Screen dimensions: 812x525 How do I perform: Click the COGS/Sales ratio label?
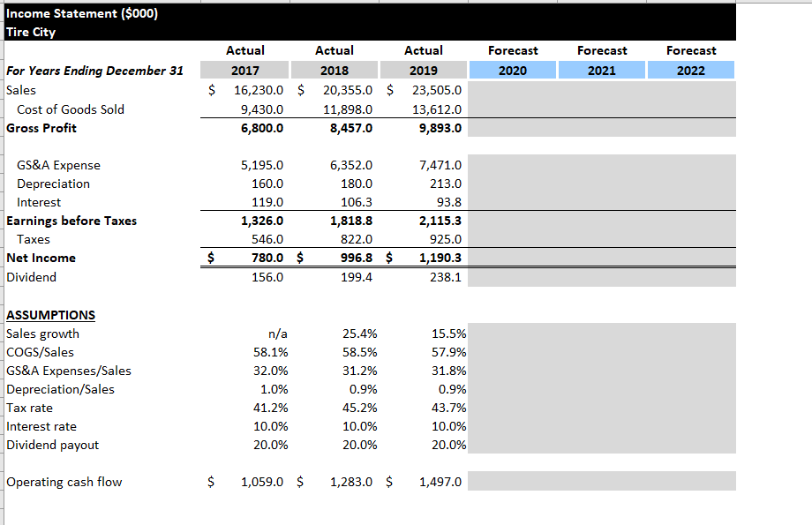37,352
